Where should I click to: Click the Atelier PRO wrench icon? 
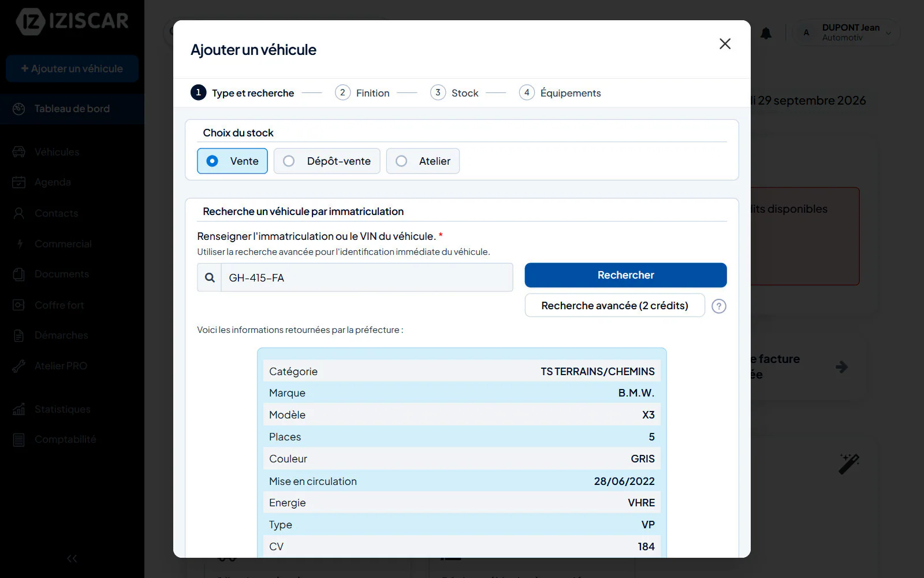[x=19, y=366]
